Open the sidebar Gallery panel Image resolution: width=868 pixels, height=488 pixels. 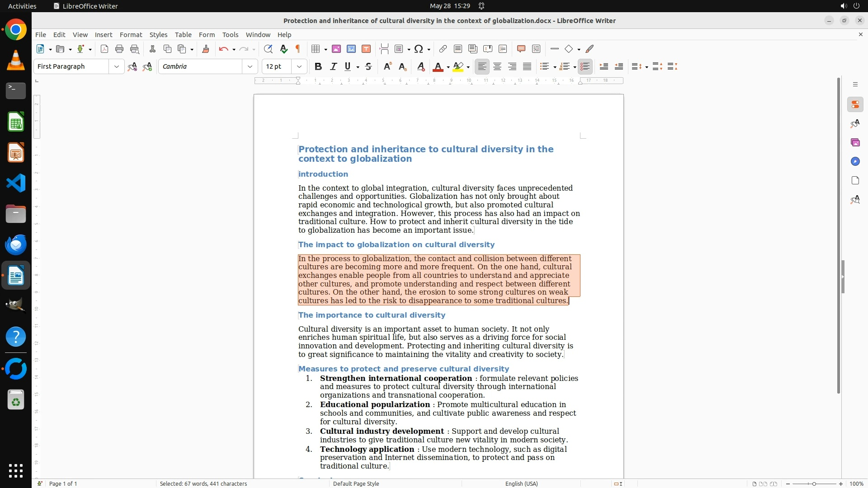pyautogui.click(x=855, y=142)
